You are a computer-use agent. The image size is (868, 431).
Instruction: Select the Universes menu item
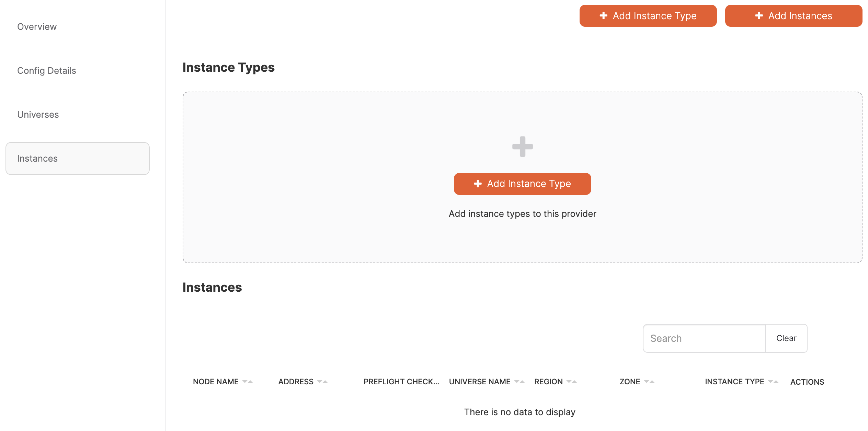tap(38, 115)
